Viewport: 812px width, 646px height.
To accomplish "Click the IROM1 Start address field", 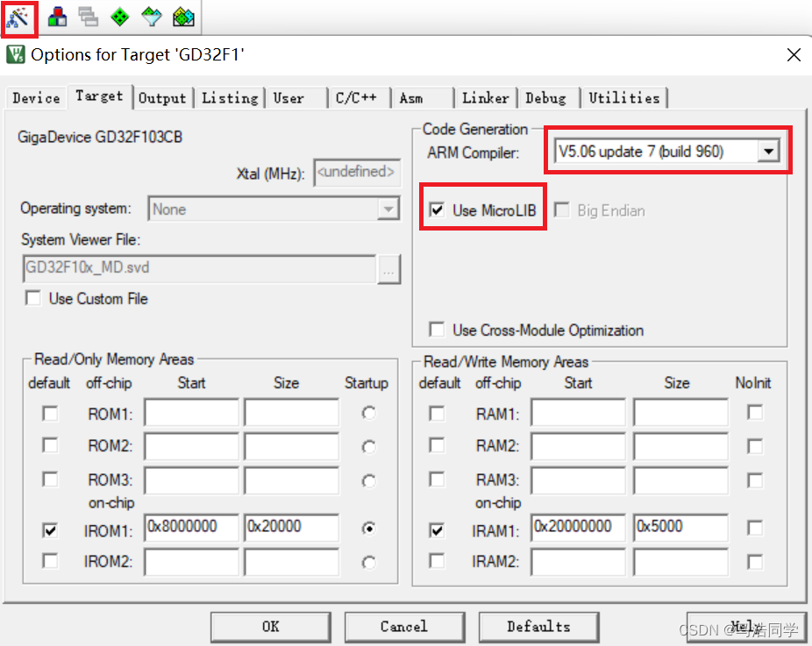I will point(192,528).
